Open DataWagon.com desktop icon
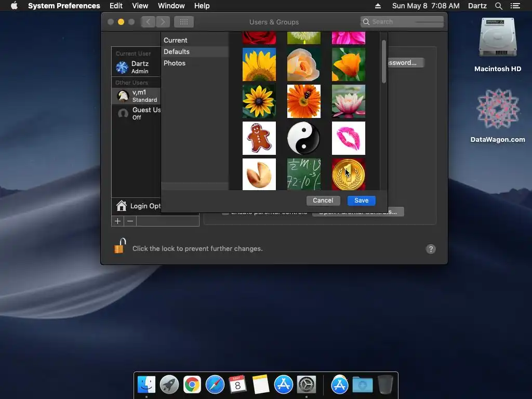 tap(497, 115)
